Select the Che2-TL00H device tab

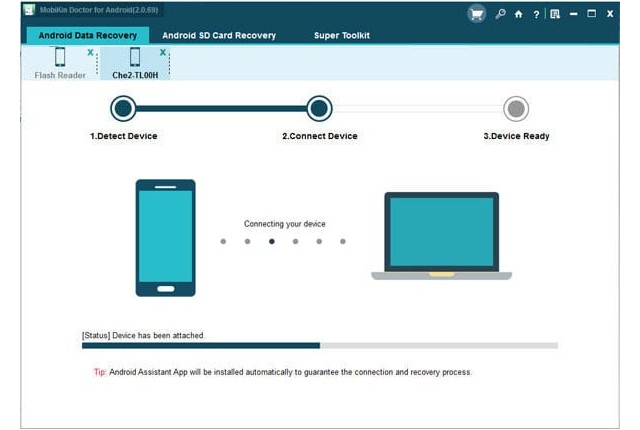pos(135,63)
